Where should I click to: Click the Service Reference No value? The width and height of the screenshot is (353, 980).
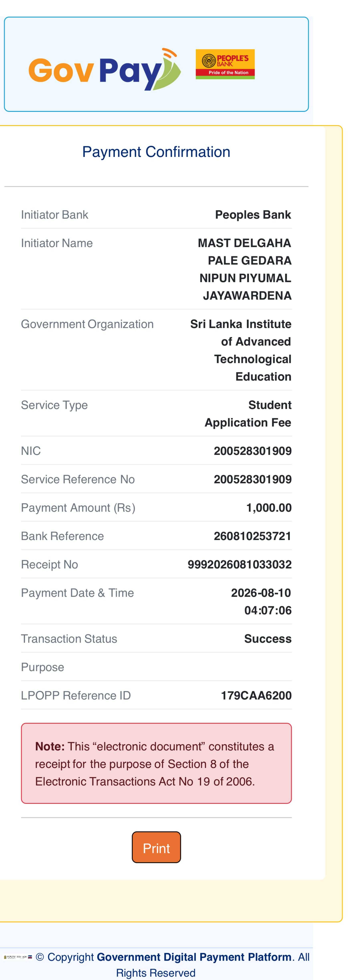tap(252, 479)
